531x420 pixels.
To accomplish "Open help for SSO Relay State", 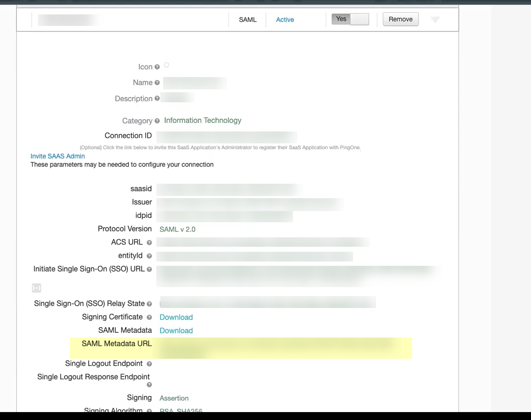I will coord(149,304).
